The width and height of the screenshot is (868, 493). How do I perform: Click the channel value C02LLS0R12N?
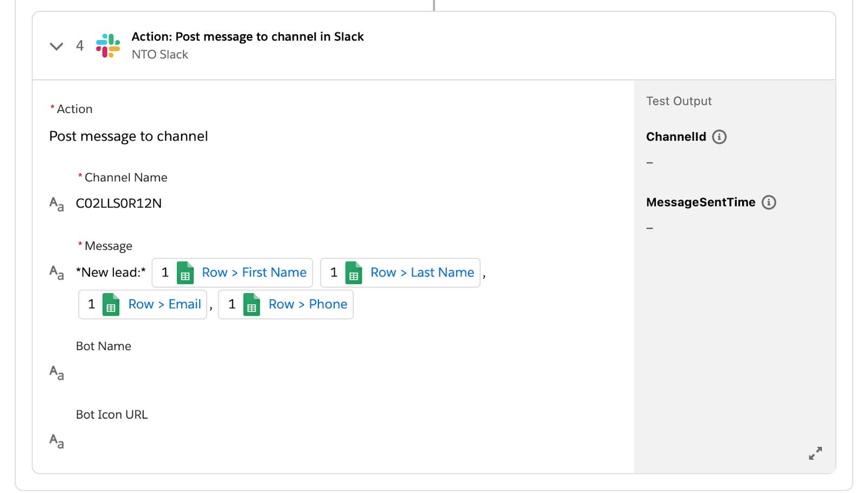(x=119, y=204)
